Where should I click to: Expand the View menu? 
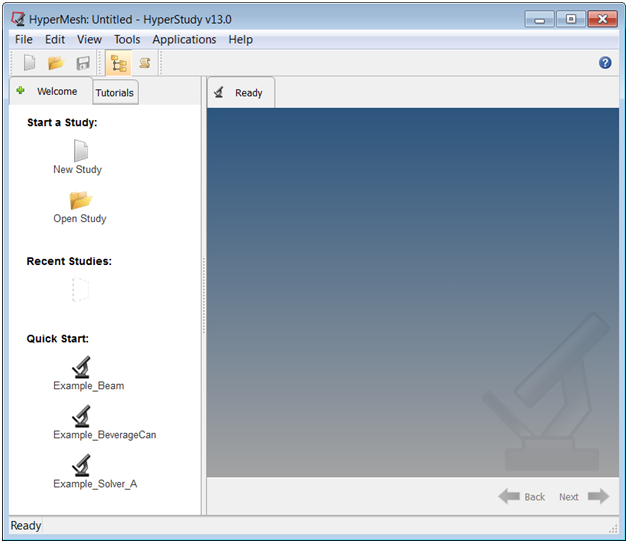coord(89,40)
